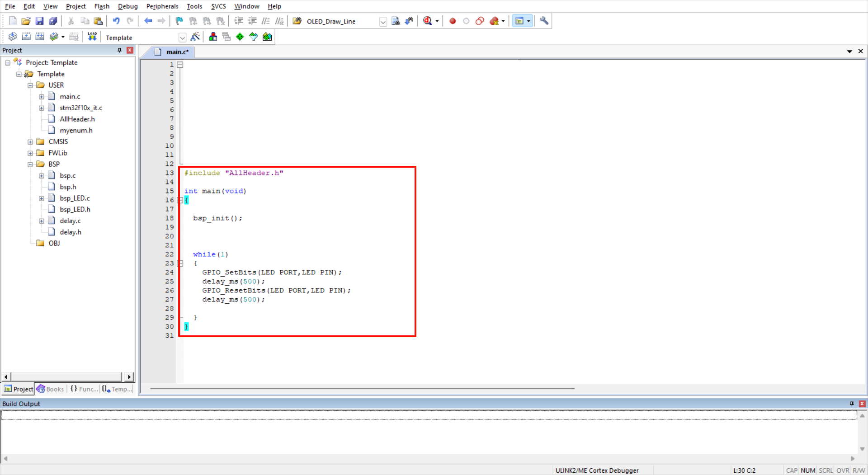
Task: Click the Batch Build icon
Action: (x=54, y=37)
